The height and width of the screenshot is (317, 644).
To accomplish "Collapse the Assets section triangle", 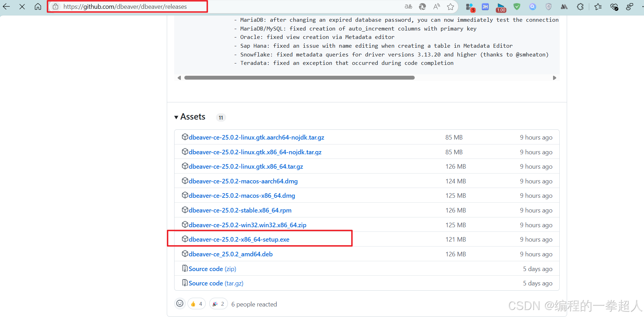I will pyautogui.click(x=176, y=117).
